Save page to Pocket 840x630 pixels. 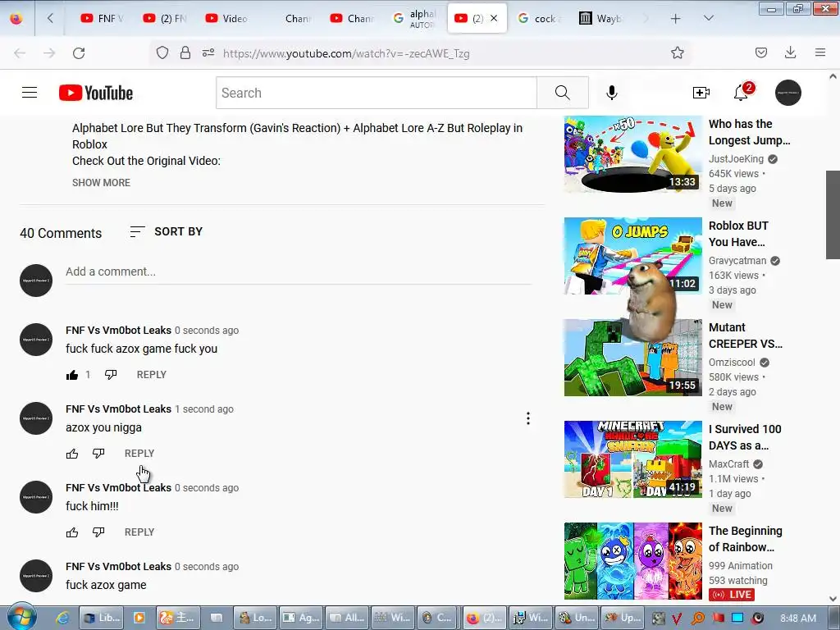760,52
